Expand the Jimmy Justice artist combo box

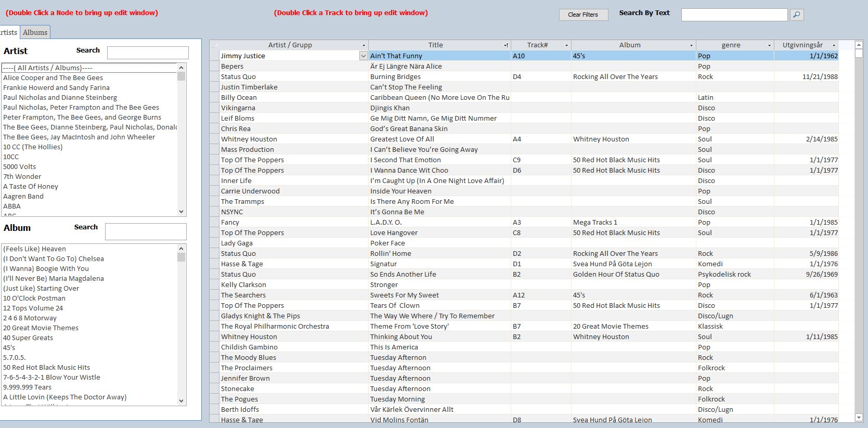(364, 56)
